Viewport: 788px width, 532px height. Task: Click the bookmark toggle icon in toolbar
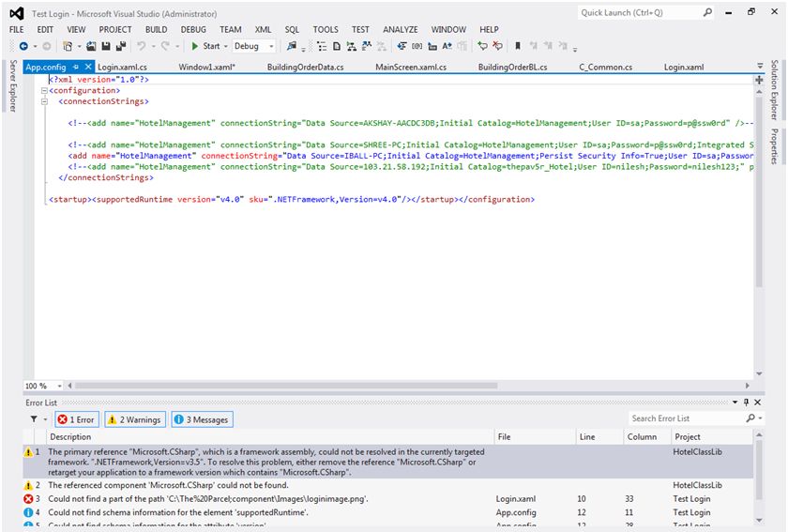[518, 46]
